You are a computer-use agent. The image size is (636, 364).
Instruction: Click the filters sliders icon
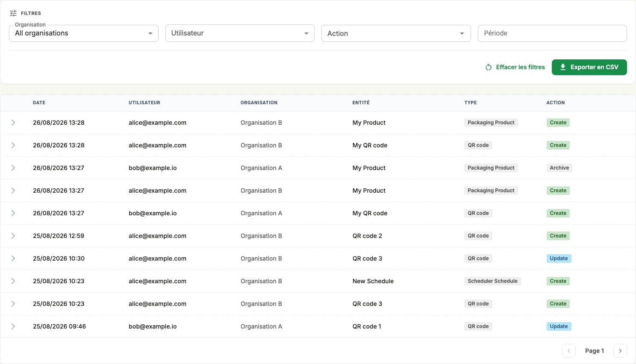pyautogui.click(x=13, y=13)
